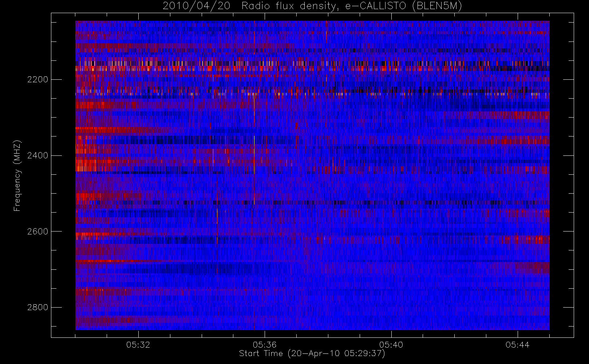The width and height of the screenshot is (589, 364).
Task: Click the date '2010/04/20' in the title
Action: click(x=197, y=6)
